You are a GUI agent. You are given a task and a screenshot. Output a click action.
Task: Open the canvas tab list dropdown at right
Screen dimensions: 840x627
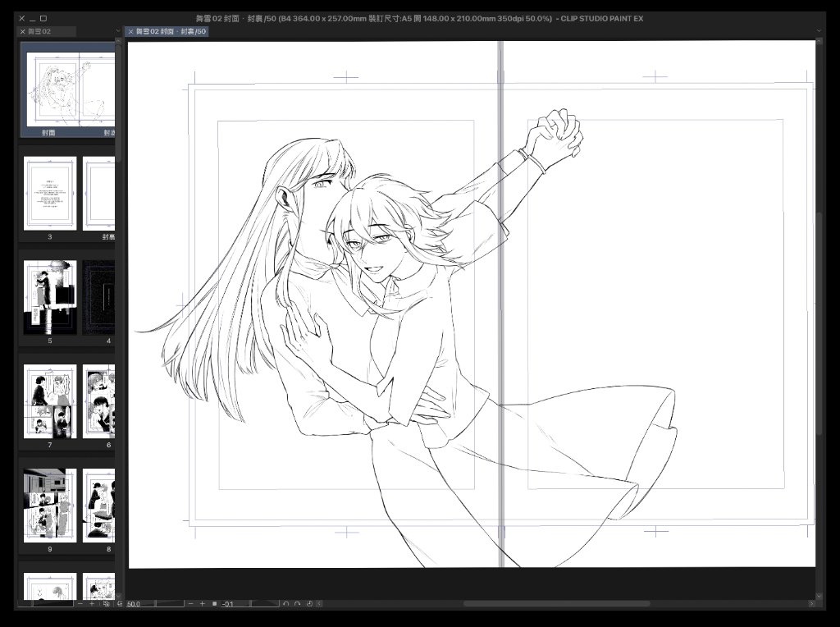[x=819, y=31]
